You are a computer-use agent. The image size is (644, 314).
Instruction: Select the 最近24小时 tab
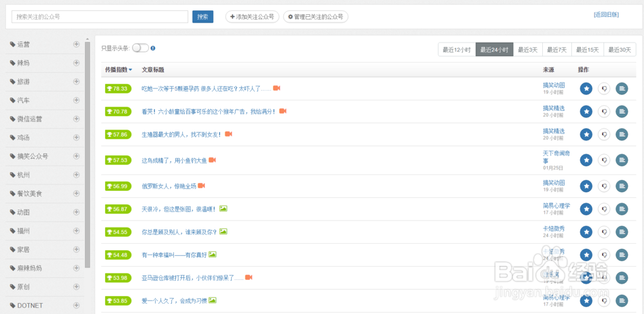[494, 50]
